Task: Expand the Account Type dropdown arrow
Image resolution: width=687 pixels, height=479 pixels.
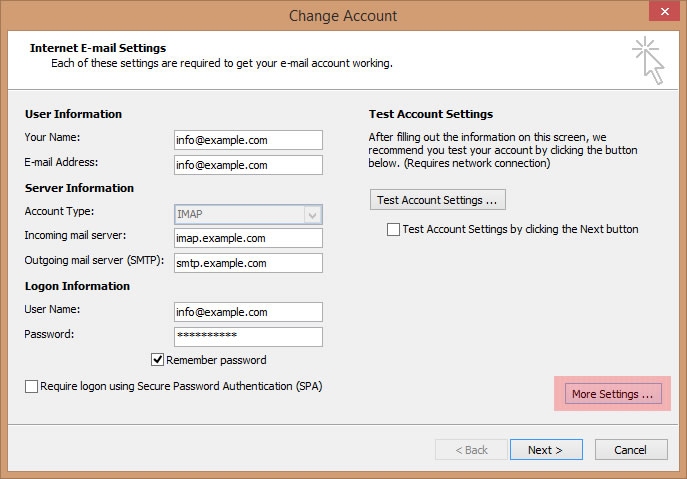Action: 313,215
